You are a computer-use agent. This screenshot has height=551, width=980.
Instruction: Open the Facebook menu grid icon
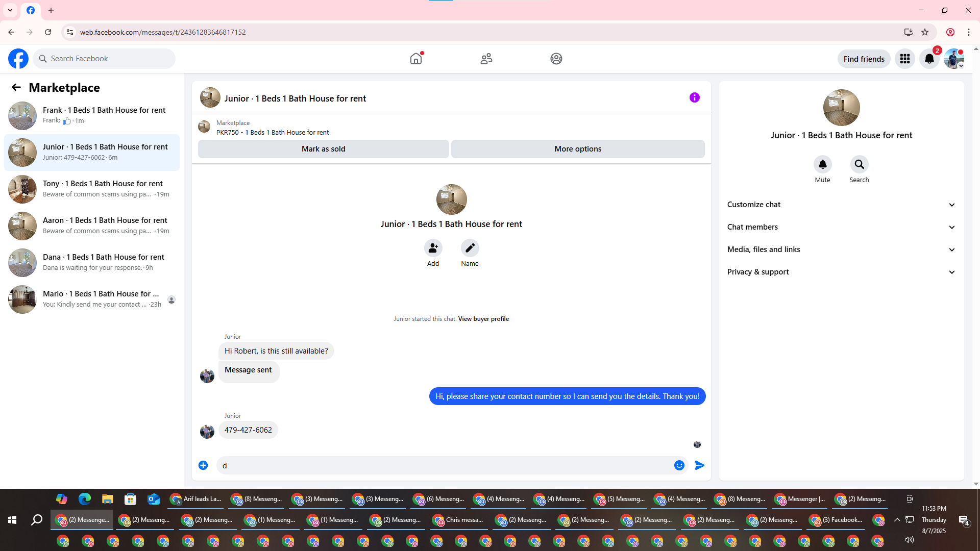905,59
